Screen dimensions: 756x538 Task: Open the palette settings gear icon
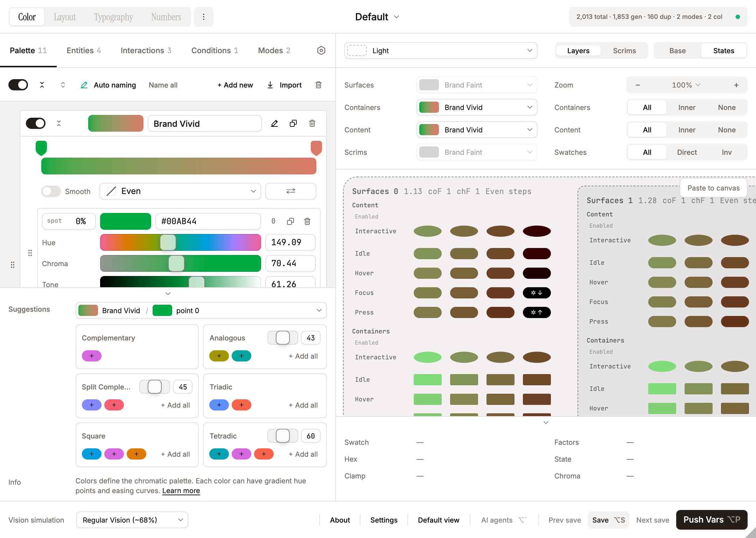tap(321, 50)
